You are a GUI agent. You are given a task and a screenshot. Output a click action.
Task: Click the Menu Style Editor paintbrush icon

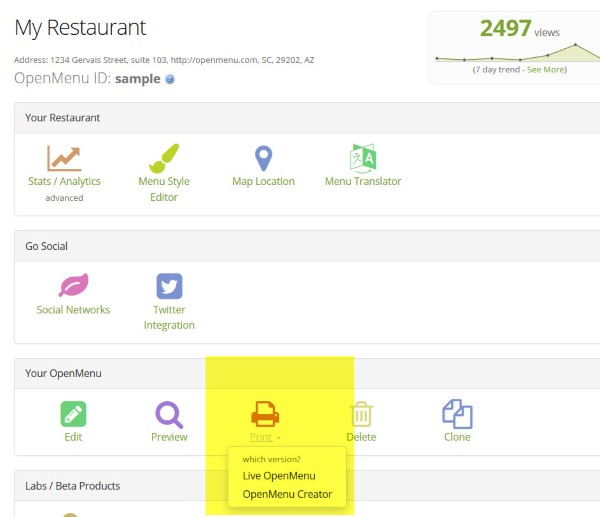(164, 158)
